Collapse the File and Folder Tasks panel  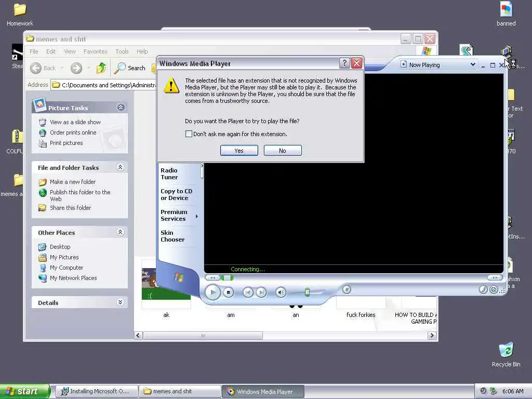pos(120,167)
